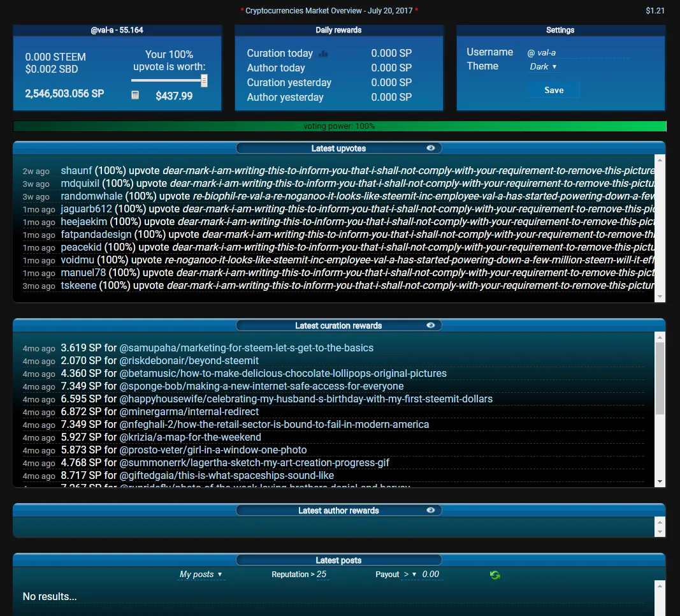Click scroll-up arrow in author rewards
This screenshot has height=616, width=680.
[x=660, y=522]
